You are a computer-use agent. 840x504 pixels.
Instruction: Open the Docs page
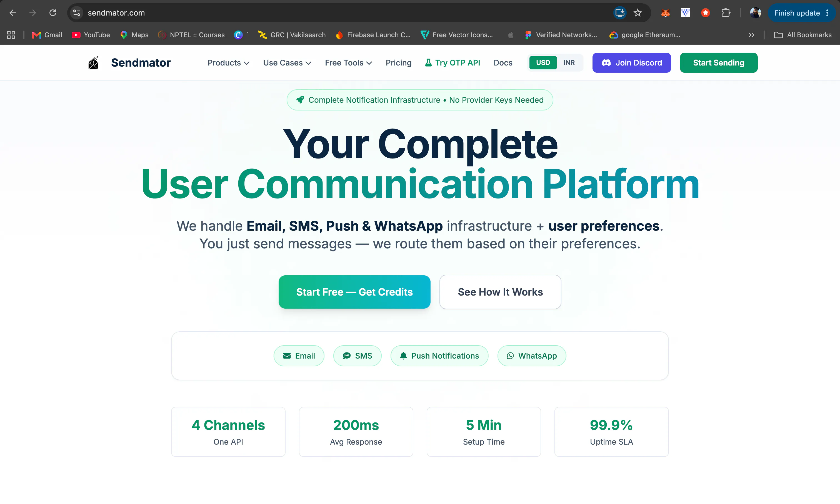point(503,63)
